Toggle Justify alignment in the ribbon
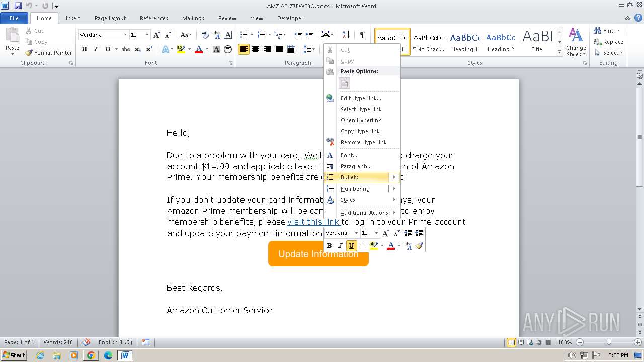Screen dimensions: 644x362 point(279,49)
